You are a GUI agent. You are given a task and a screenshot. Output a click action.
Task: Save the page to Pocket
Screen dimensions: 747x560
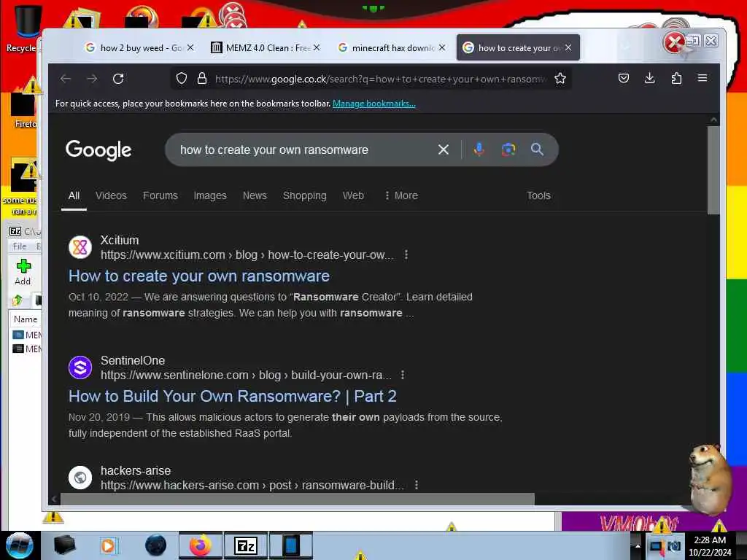624,78
